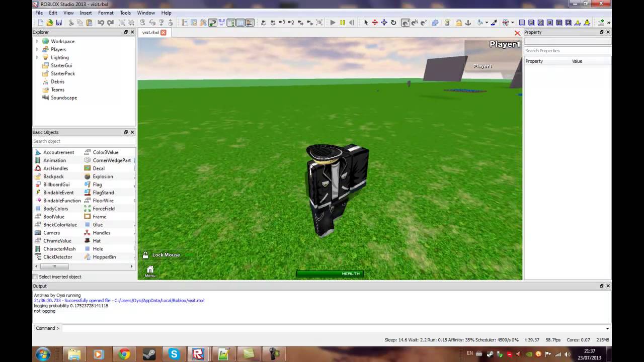Close the Basic Objects panel
The image size is (644, 362).
(x=132, y=132)
